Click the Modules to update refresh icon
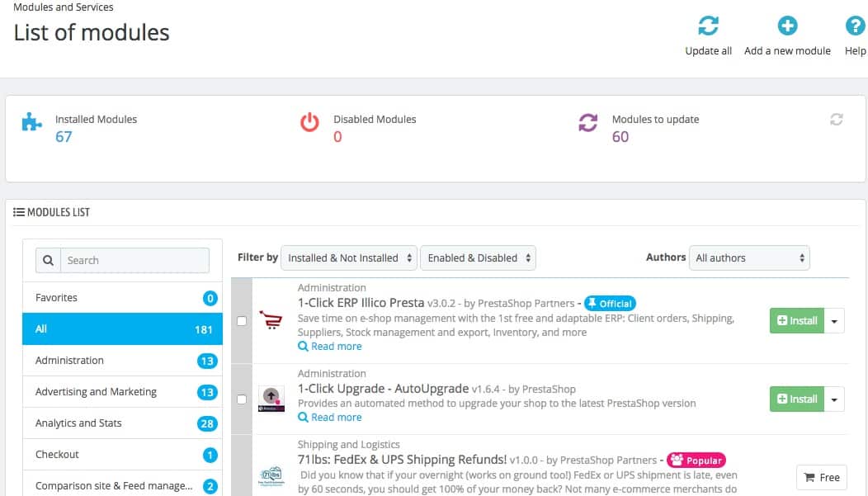Viewport: 868px width, 496px height. tap(587, 124)
